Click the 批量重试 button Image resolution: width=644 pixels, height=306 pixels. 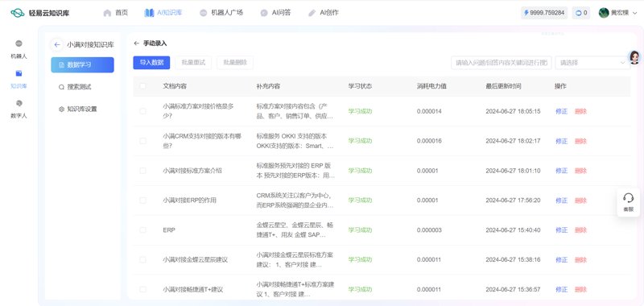coord(193,63)
